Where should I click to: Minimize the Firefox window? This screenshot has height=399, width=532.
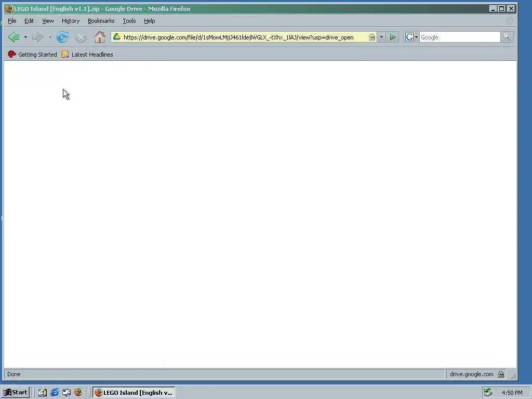click(493, 8)
